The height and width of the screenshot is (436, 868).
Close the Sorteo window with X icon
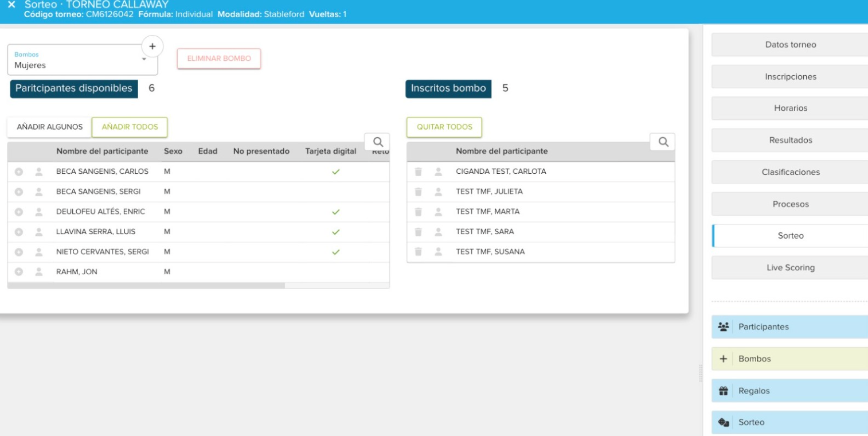[x=11, y=5]
